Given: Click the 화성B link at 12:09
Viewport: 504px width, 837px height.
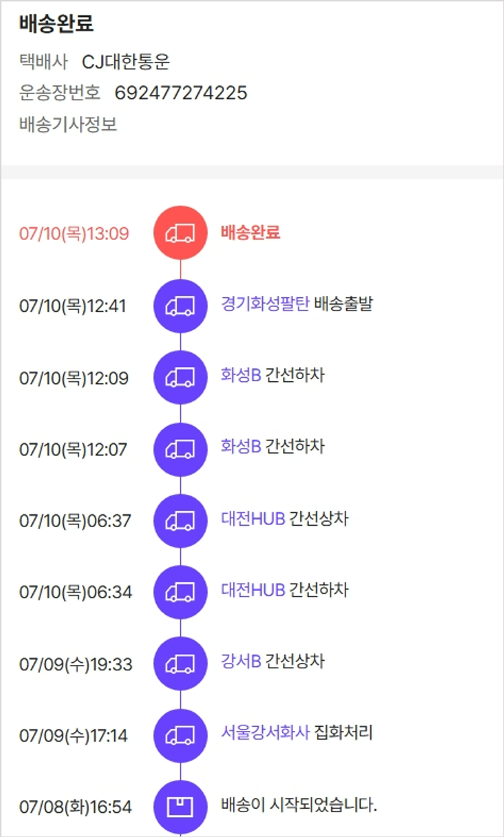Looking at the screenshot, I should [241, 375].
